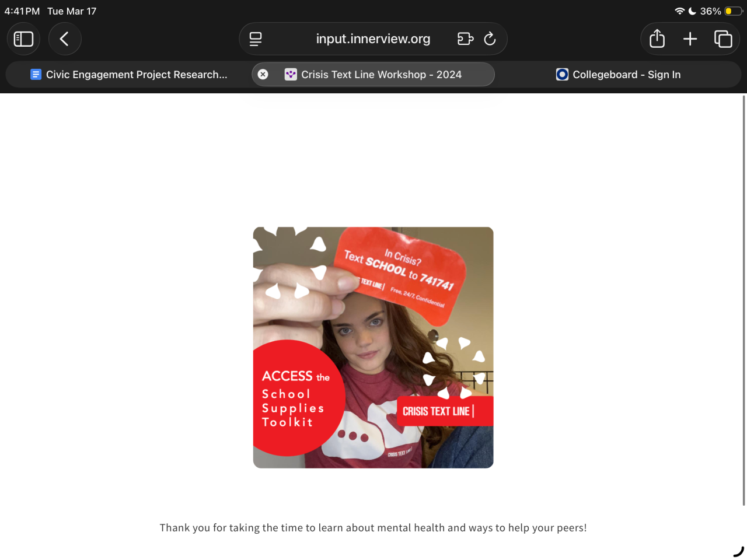747x560 pixels.
Task: Open the Share sheet
Action: (x=657, y=38)
